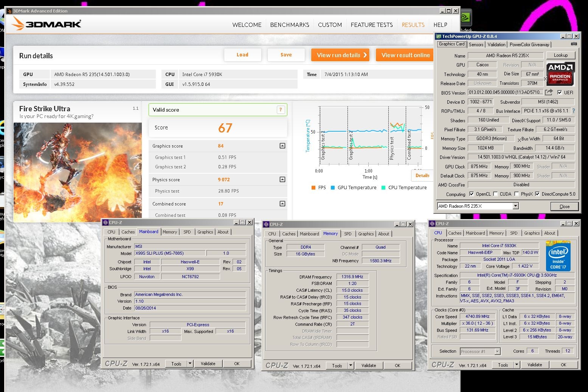Collapse the Combined score section

[282, 204]
